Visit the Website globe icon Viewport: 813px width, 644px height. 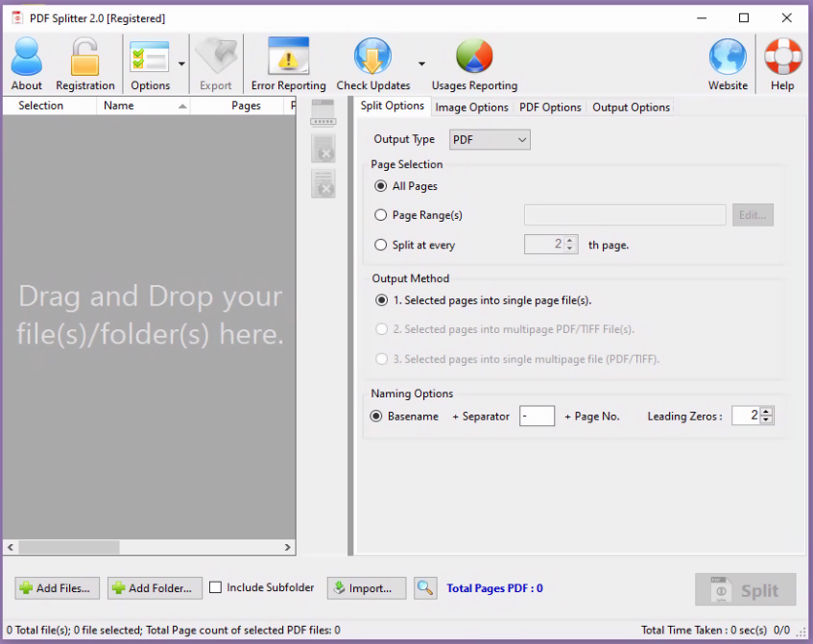[x=728, y=57]
